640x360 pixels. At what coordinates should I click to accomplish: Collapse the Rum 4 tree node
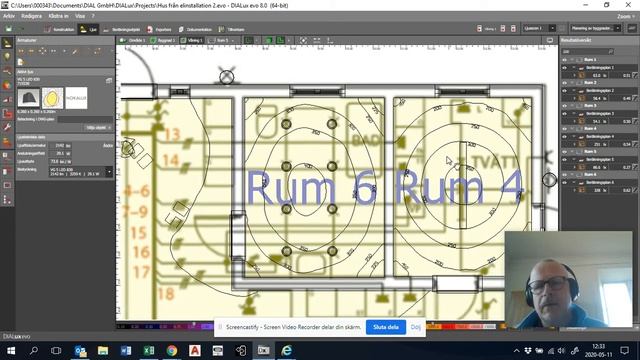(572, 129)
